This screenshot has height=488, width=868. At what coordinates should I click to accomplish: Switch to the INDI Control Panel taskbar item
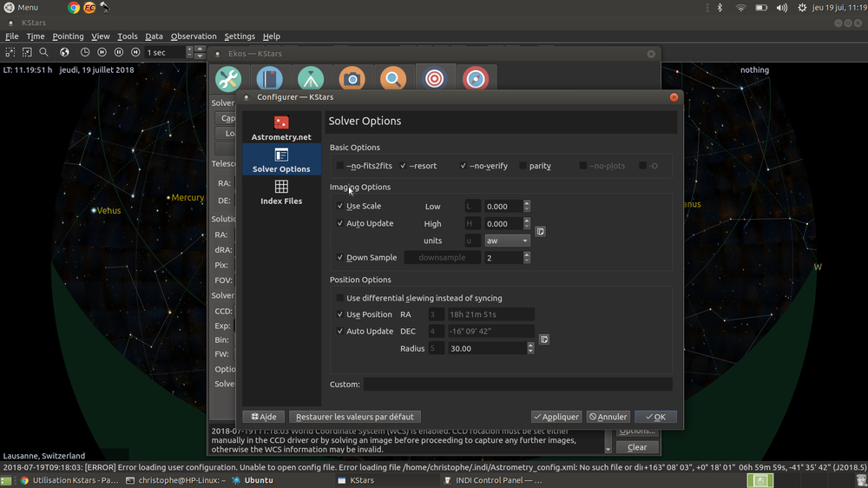pyautogui.click(x=492, y=480)
